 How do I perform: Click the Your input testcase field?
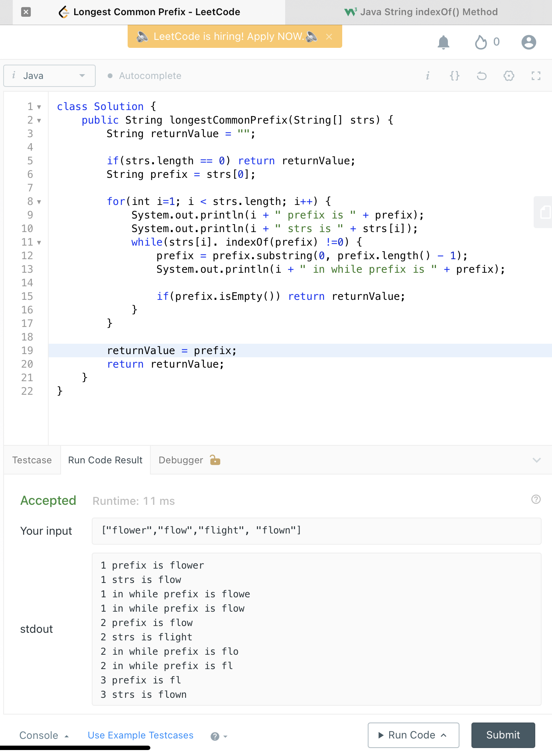[x=316, y=531]
